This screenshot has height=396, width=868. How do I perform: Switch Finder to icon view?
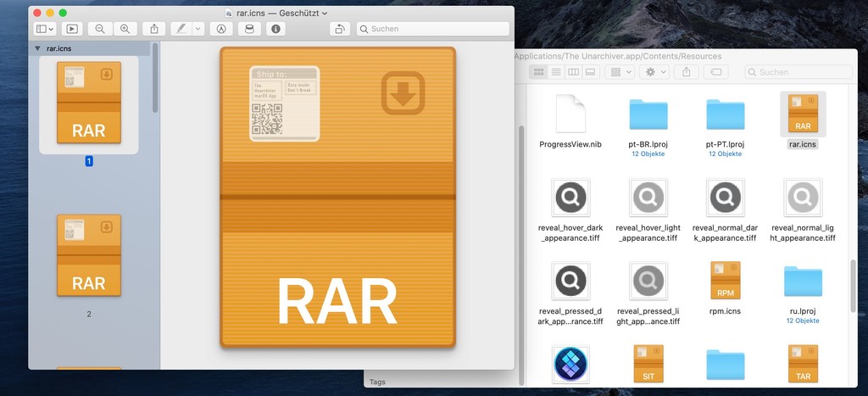point(538,72)
